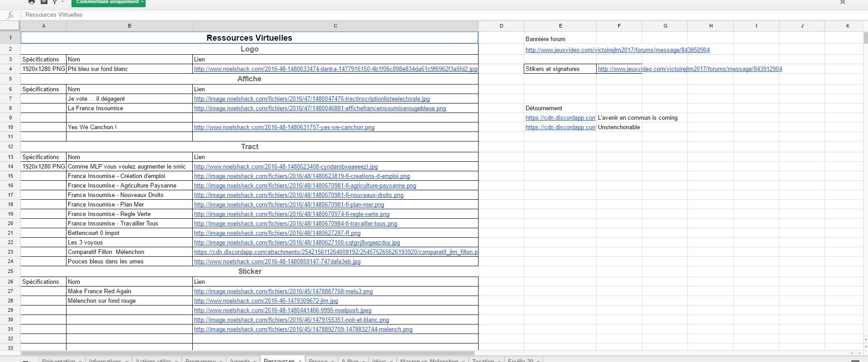Open the Ressources tab dropdown arrow

pyautogui.click(x=300, y=361)
